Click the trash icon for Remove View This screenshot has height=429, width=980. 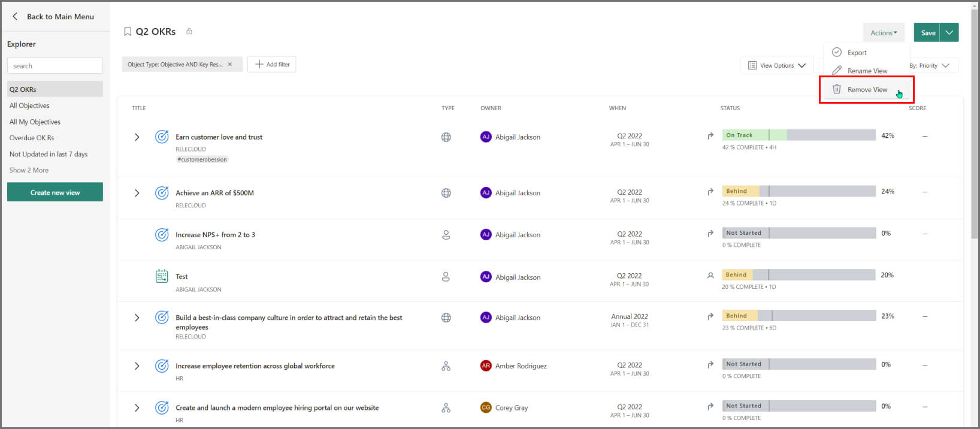(x=837, y=89)
